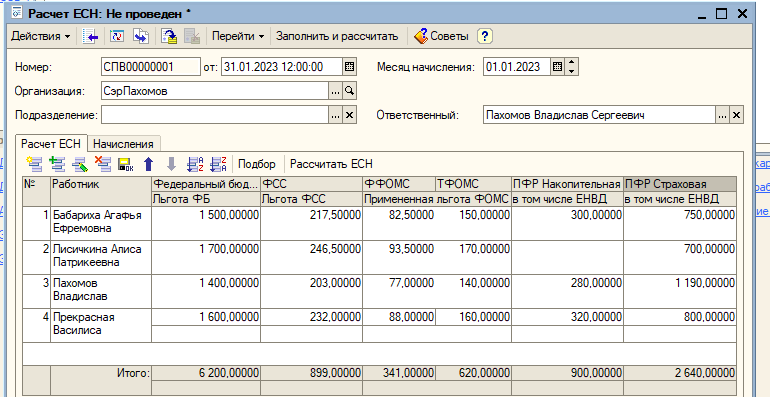
Task: Switch to the Начисления tab
Action: pyautogui.click(x=123, y=144)
